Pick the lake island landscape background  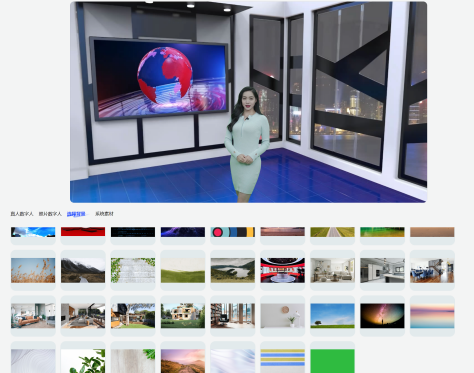coord(233,270)
